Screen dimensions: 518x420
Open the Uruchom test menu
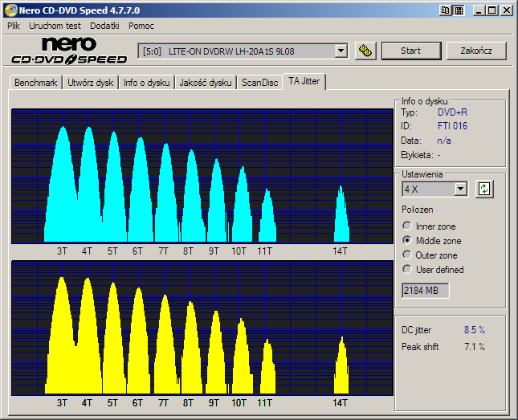55,26
